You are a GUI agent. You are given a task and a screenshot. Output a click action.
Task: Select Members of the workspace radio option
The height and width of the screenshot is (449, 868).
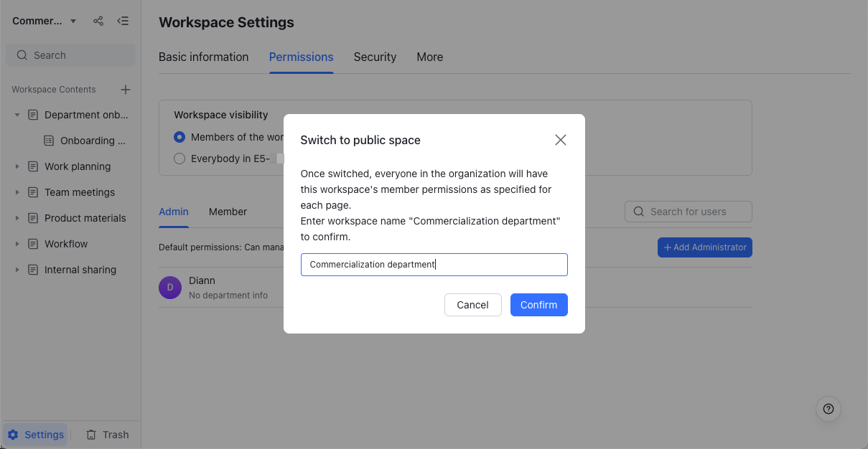point(179,137)
